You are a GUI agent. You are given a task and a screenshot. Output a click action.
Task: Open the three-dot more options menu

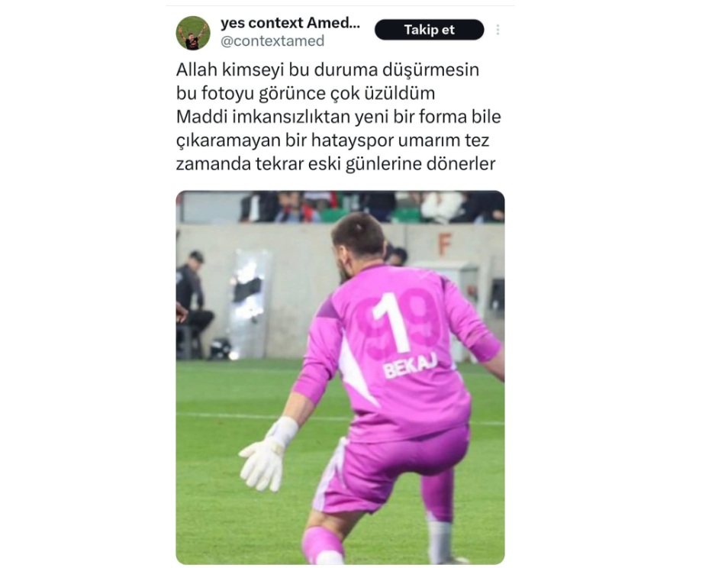click(x=498, y=30)
